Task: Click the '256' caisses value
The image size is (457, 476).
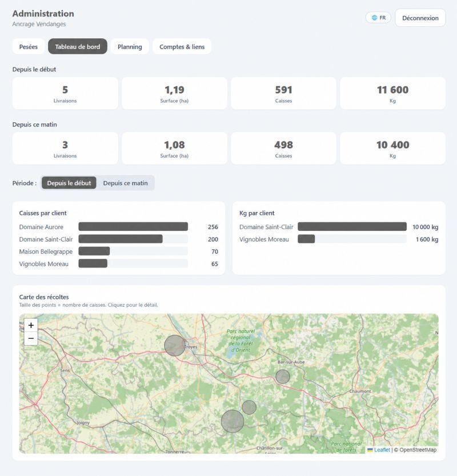Action: pos(213,227)
